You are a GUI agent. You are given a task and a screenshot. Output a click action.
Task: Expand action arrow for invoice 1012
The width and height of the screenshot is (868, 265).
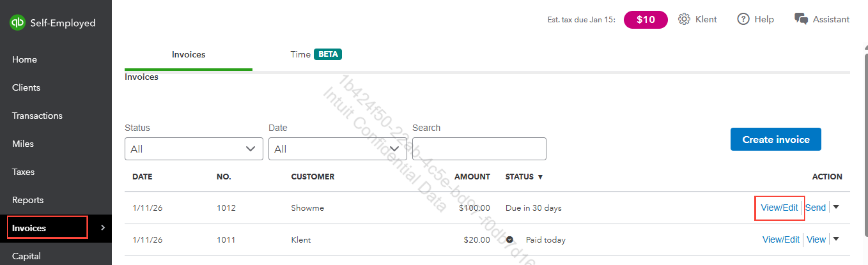coord(836,207)
